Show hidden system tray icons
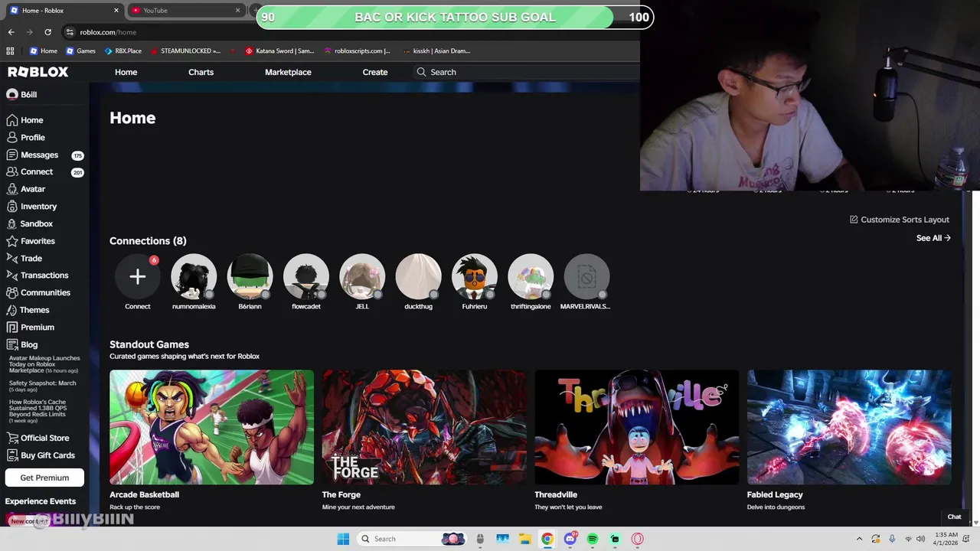The height and width of the screenshot is (551, 980). [x=859, y=539]
